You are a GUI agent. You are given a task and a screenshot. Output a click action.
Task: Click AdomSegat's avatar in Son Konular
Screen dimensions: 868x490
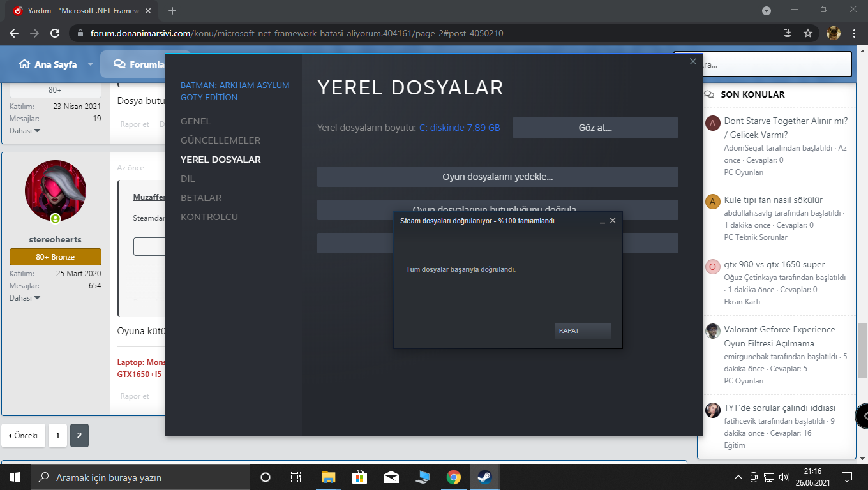[x=713, y=123]
